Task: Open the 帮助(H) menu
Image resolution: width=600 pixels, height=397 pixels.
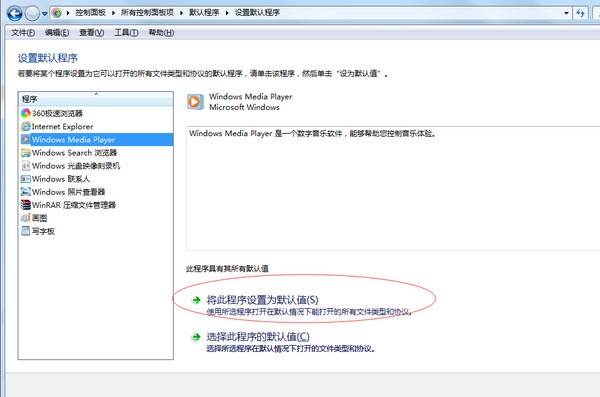Action: point(161,33)
